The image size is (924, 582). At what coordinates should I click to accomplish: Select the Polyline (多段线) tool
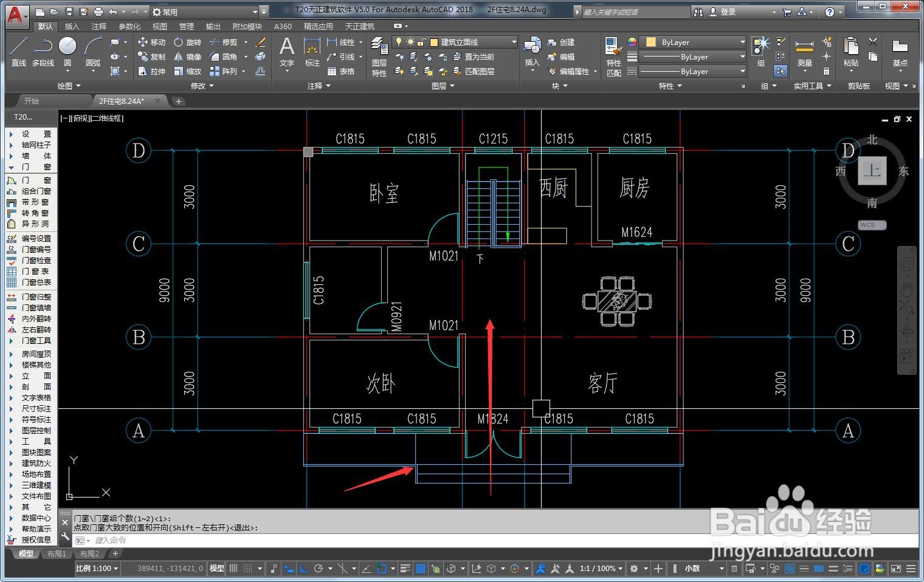(x=43, y=51)
